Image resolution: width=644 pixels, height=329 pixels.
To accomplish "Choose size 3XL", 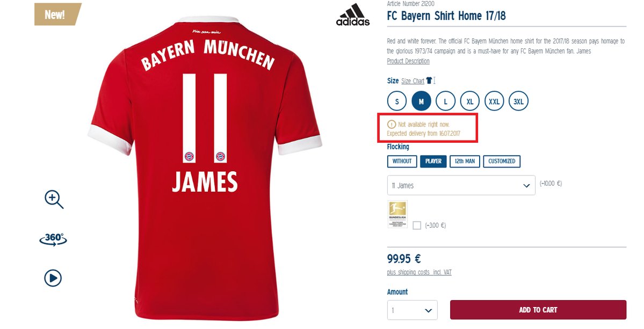I will [x=518, y=101].
